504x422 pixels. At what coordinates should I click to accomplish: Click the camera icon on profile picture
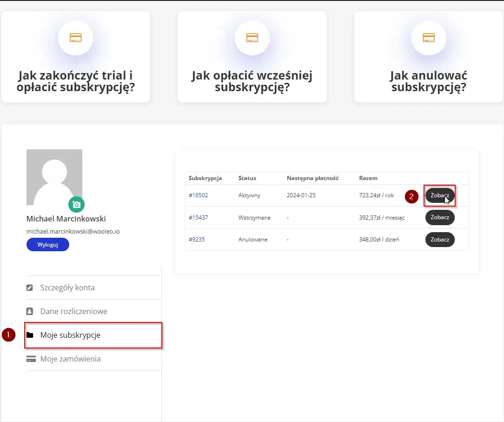[76, 204]
